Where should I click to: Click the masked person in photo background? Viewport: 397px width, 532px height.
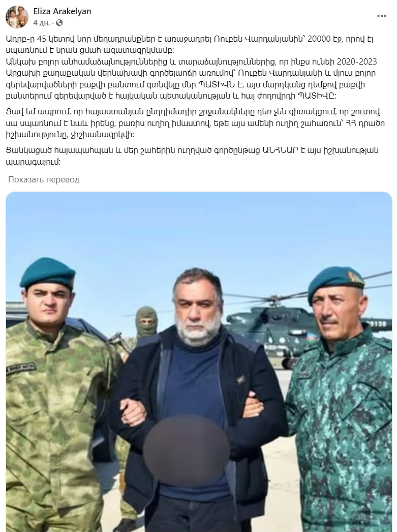point(146,322)
